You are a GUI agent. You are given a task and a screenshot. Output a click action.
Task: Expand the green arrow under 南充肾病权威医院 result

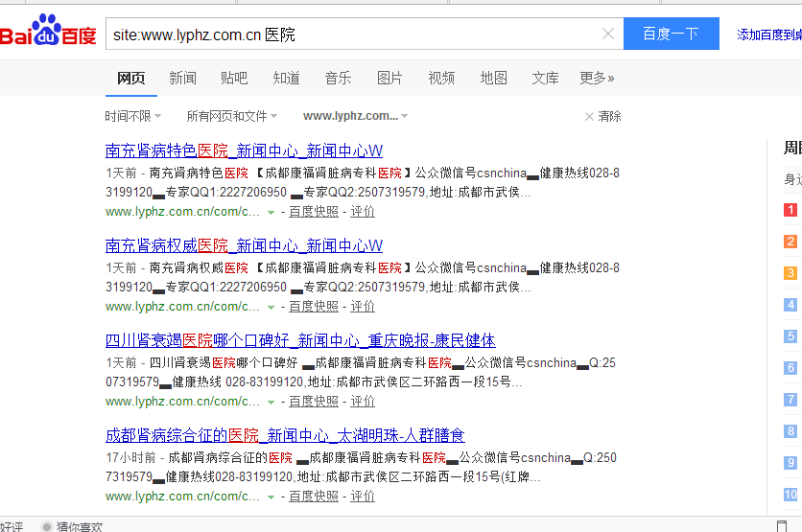(271, 307)
